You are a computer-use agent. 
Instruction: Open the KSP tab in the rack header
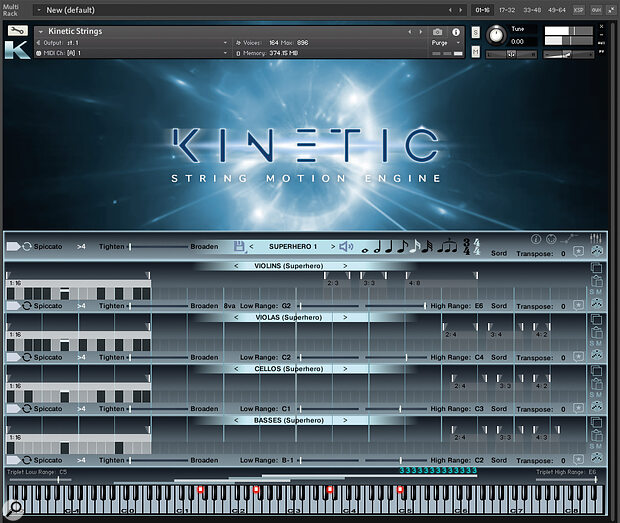point(578,10)
